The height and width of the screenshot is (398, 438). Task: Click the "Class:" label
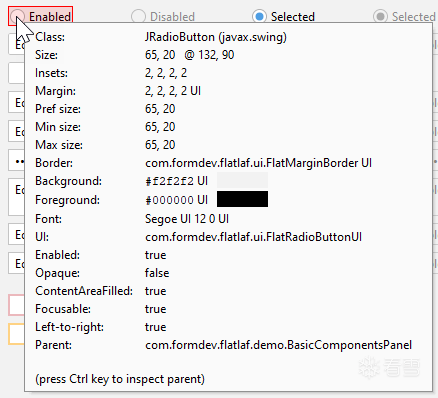coord(50,37)
